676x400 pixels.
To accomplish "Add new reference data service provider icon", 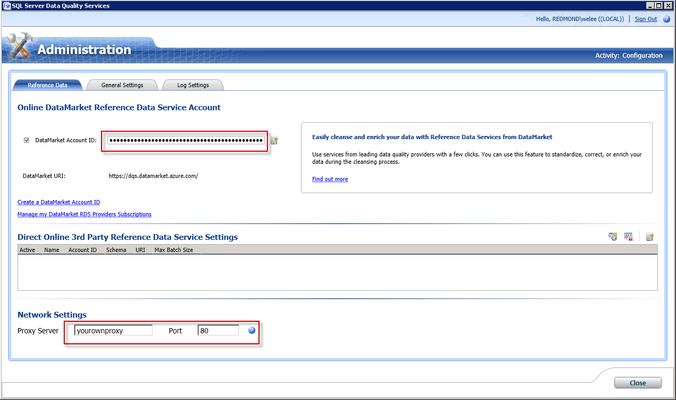I will [x=613, y=237].
